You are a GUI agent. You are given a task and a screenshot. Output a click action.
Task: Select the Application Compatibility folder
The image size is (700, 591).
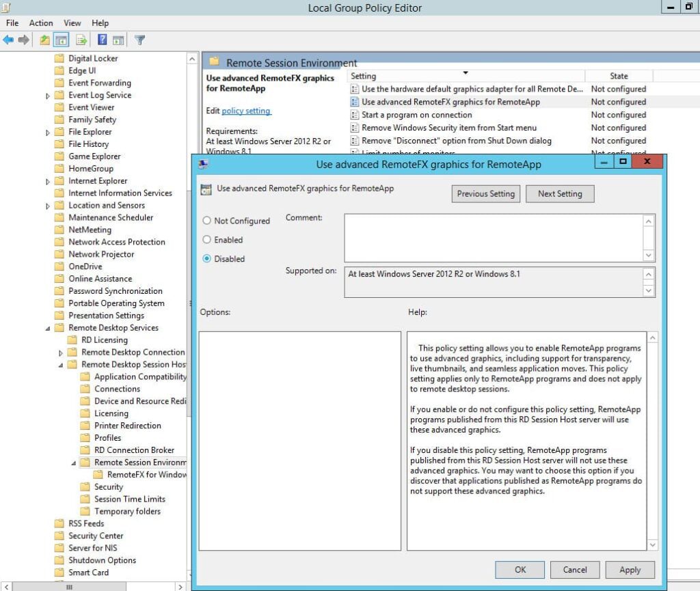[x=140, y=377]
